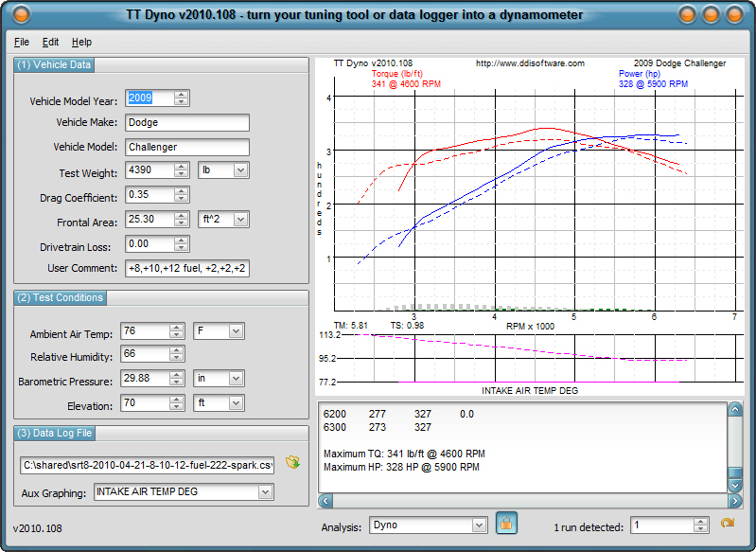Click the Drag Coefficient spinner arrows
Screen dimensions: 756x552
(182, 194)
